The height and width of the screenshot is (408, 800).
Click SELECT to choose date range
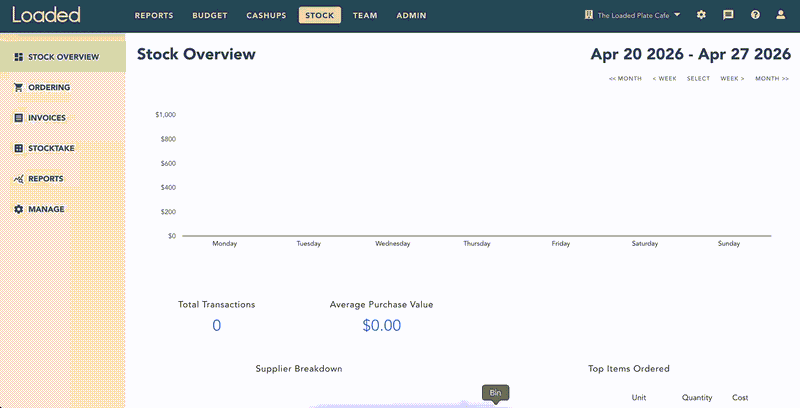click(698, 79)
